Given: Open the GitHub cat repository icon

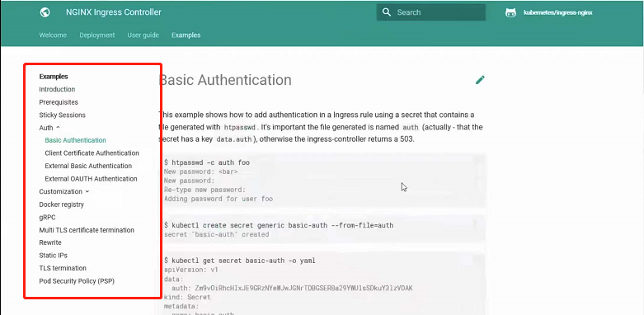Looking at the screenshot, I should (x=510, y=12).
